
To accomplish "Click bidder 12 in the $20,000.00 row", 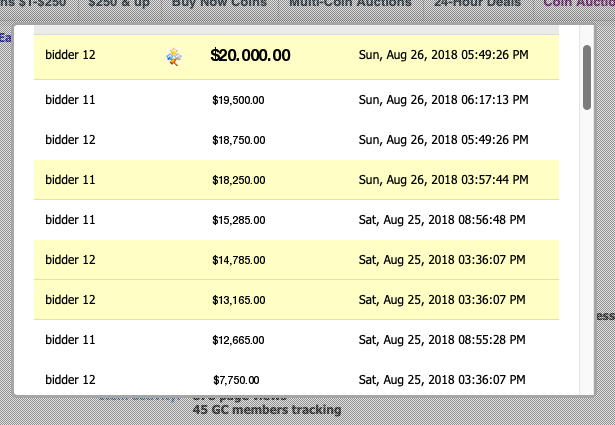I will point(70,55).
